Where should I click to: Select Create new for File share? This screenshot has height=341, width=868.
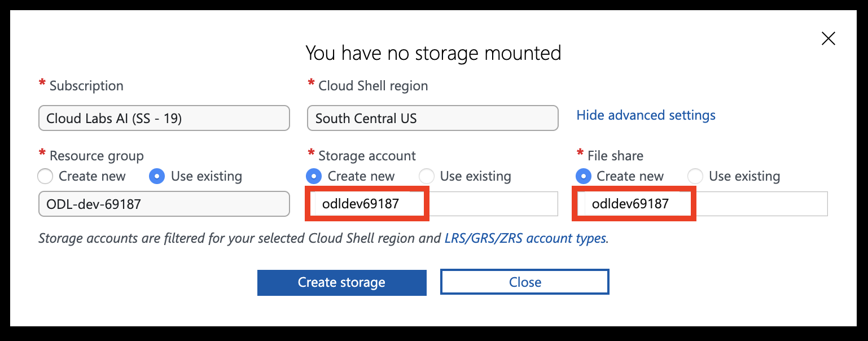(x=582, y=176)
